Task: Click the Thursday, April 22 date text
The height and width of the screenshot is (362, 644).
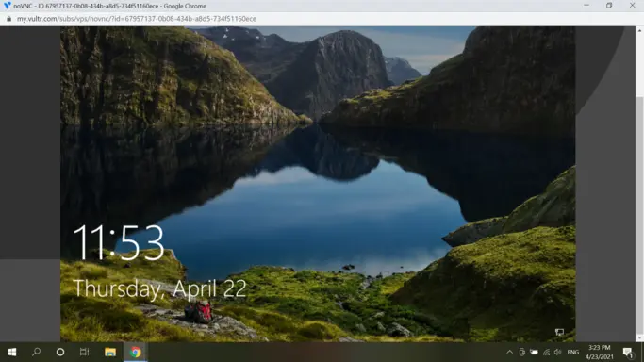Action: click(159, 288)
